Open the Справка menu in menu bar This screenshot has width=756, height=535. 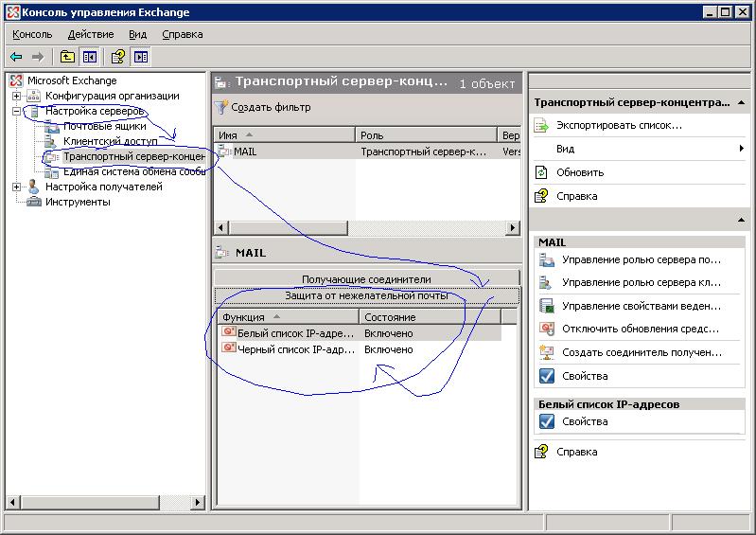tap(183, 34)
